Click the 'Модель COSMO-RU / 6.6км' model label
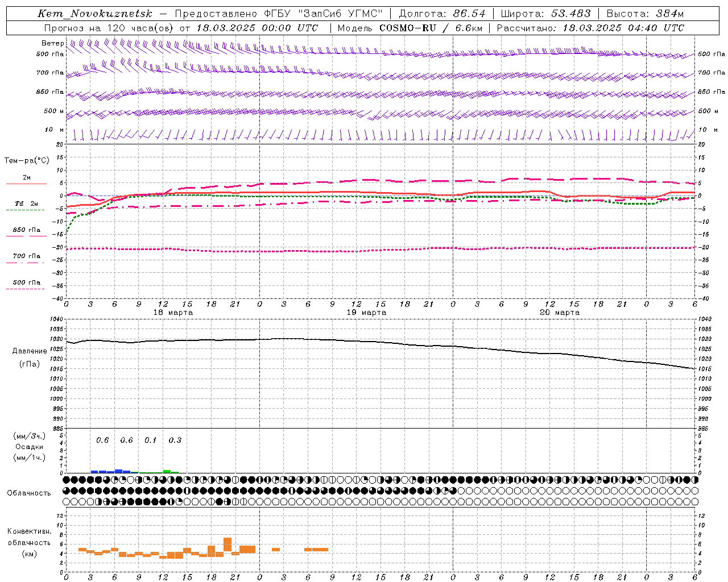 coord(410,28)
